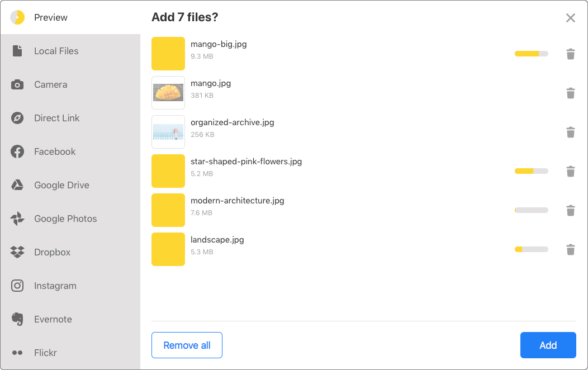This screenshot has height=370, width=588.
Task: Open the Instagram source tab
Action: [x=55, y=286]
